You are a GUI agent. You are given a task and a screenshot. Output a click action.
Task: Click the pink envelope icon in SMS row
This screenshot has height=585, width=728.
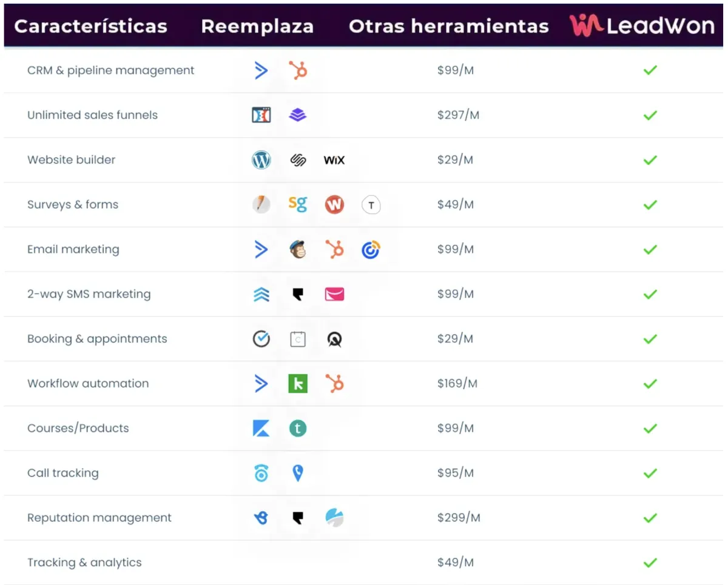(334, 294)
